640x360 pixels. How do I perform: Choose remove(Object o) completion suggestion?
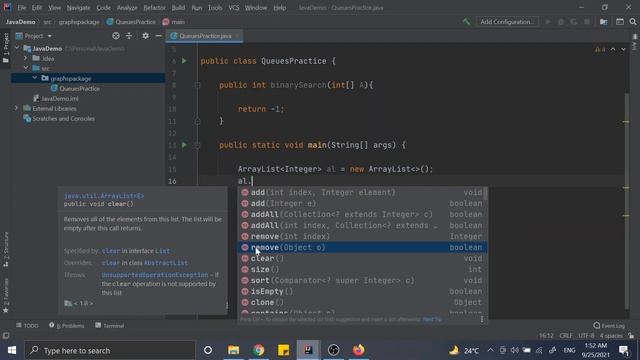[362, 247]
